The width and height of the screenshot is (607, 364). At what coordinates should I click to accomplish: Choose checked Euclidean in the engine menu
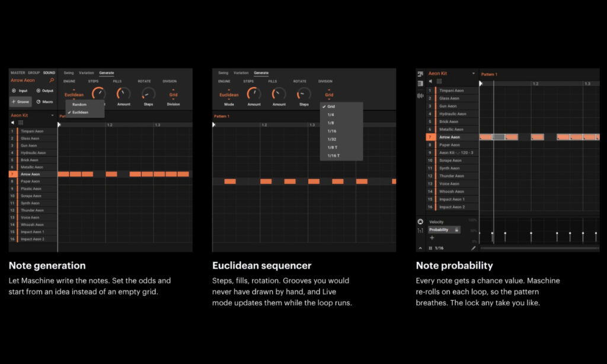click(x=85, y=112)
